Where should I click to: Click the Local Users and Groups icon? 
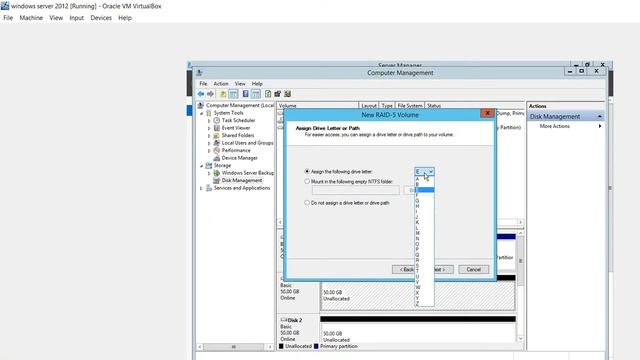(217, 143)
